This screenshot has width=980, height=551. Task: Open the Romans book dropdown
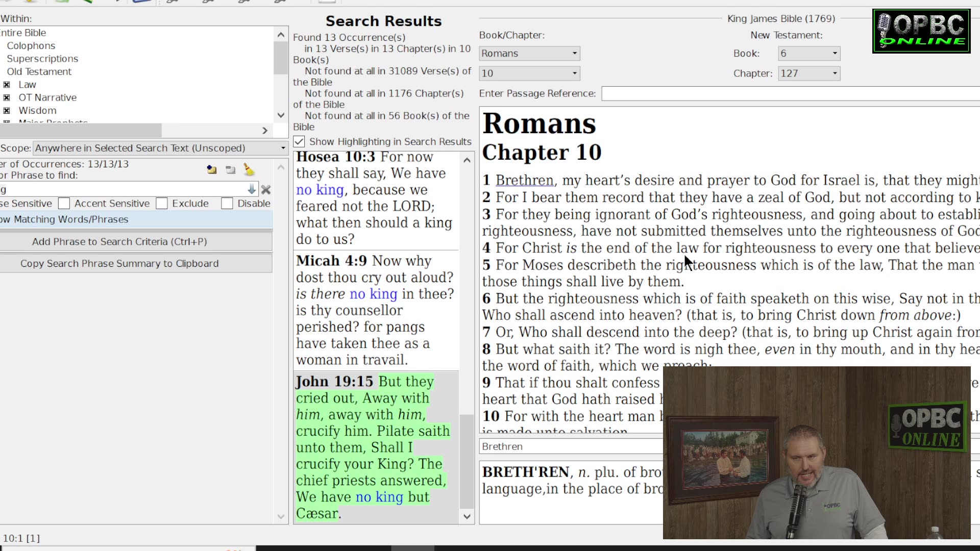(529, 54)
